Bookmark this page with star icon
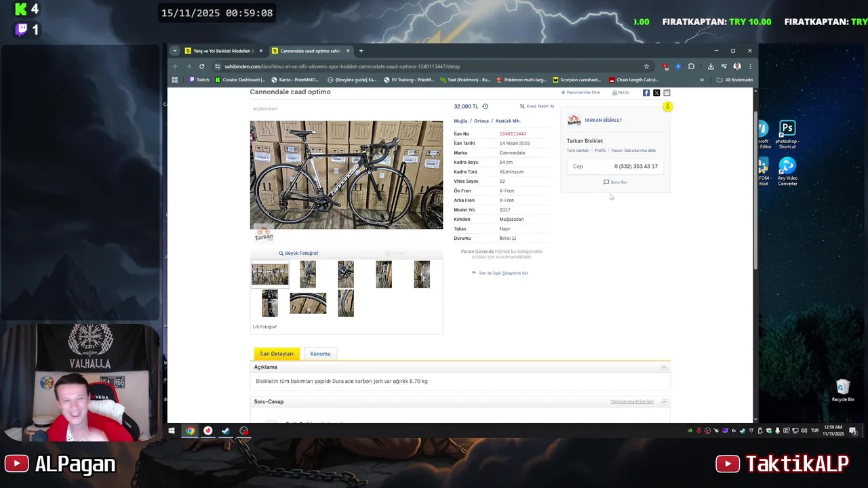The width and height of the screenshot is (868, 488). coord(646,66)
